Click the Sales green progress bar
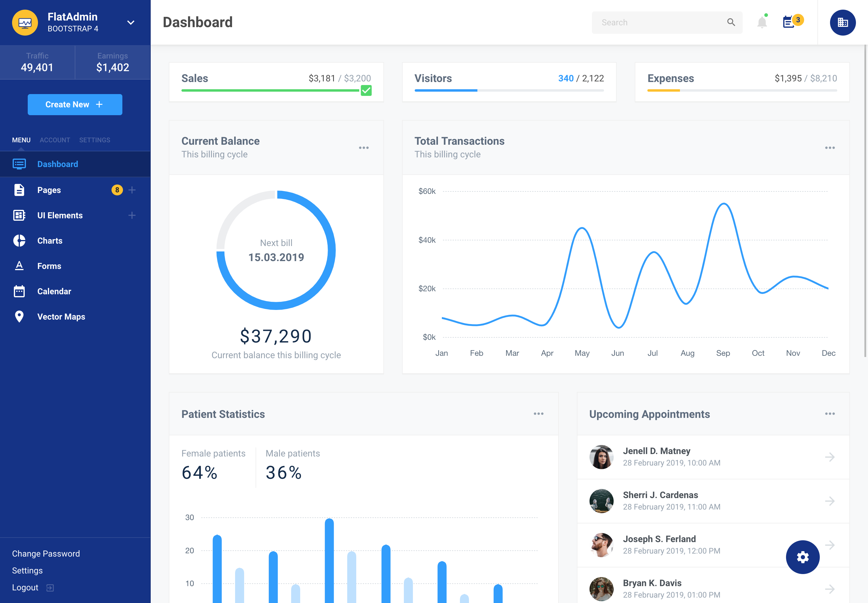Screen dimensions: 868x603 (x=270, y=91)
